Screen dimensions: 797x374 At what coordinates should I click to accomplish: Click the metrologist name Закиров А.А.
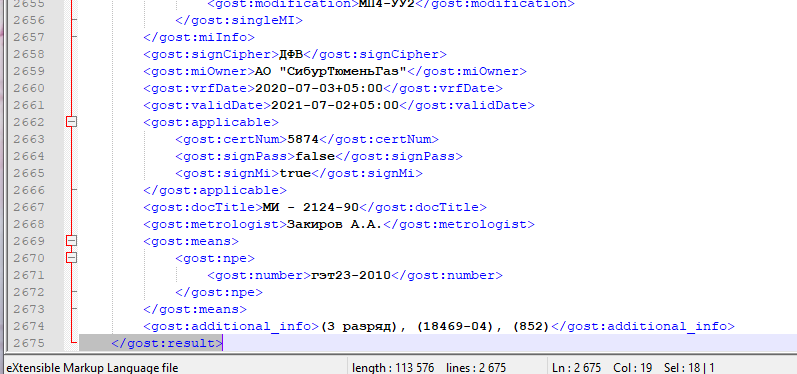tap(334, 224)
